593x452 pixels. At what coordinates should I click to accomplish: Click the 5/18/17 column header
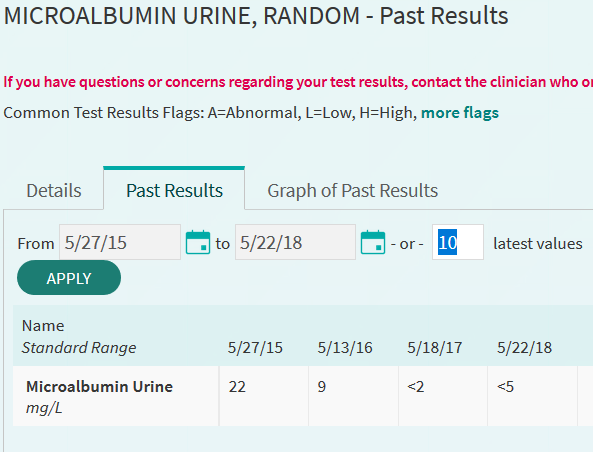click(435, 348)
